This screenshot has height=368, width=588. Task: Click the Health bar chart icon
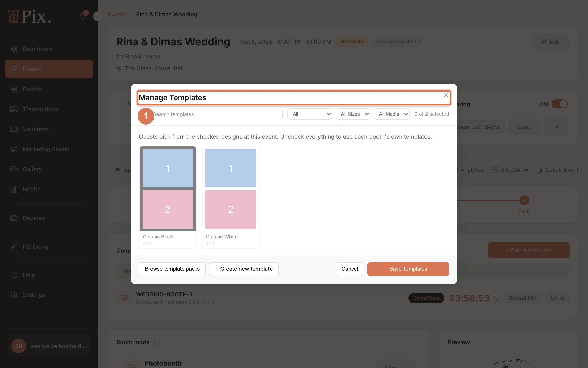click(x=14, y=189)
